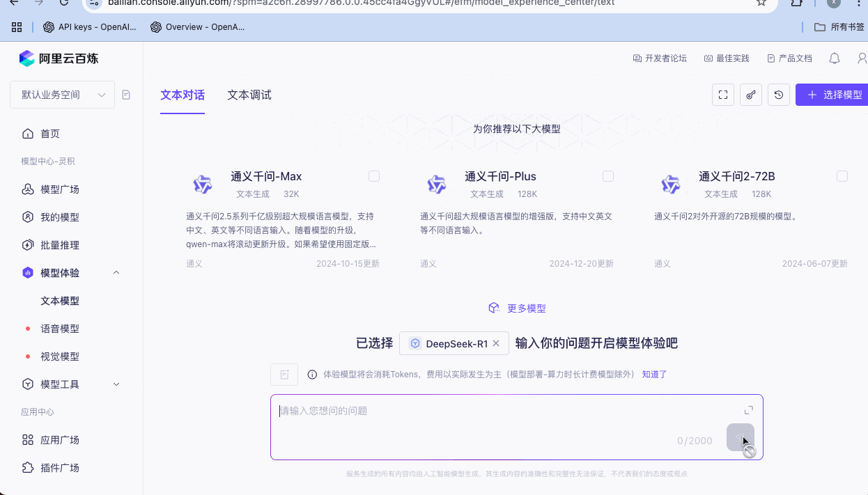Click the 0/2000 character counter
Screen dimensions: 868x495
click(x=695, y=441)
